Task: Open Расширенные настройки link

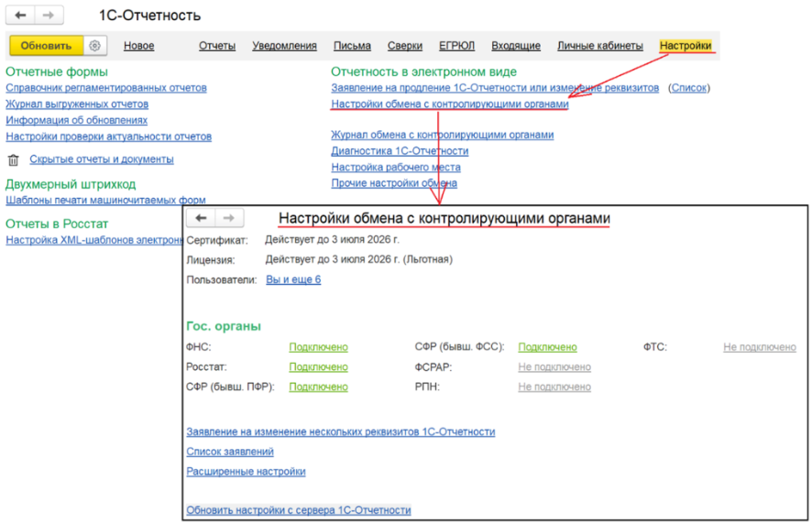Action: pyautogui.click(x=246, y=472)
